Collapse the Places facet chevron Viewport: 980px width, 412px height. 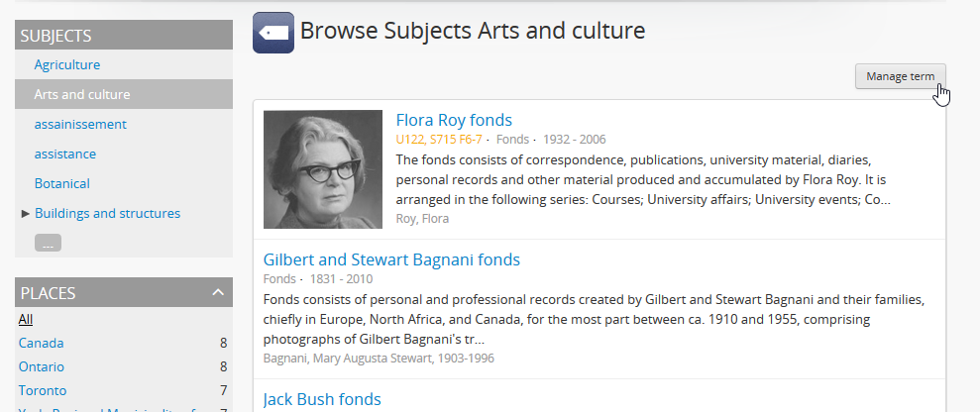pyautogui.click(x=217, y=292)
